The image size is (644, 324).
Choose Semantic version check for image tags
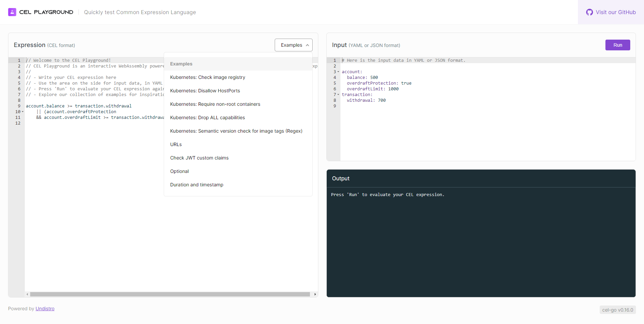(x=236, y=131)
